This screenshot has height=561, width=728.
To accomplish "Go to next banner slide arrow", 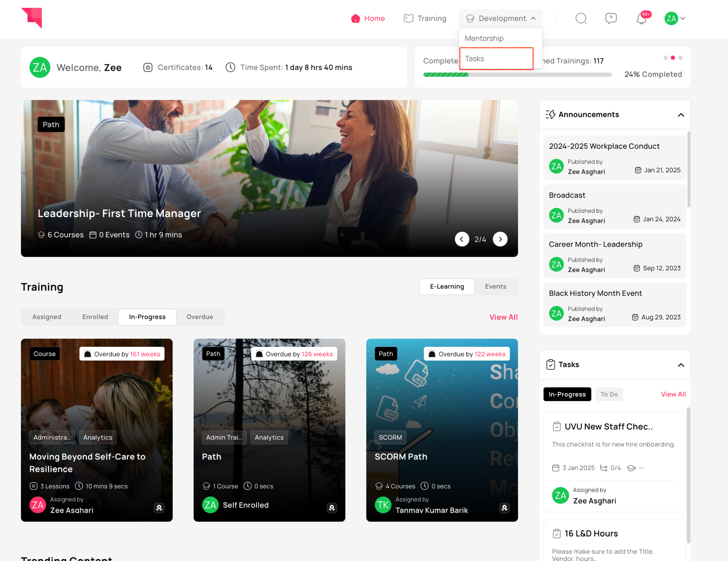I will click(500, 239).
